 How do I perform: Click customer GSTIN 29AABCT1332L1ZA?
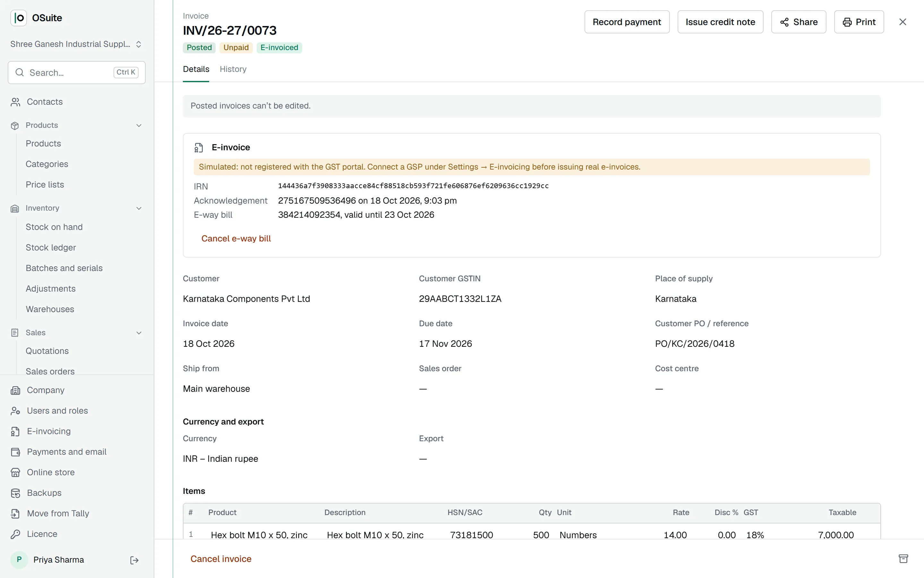(x=460, y=299)
